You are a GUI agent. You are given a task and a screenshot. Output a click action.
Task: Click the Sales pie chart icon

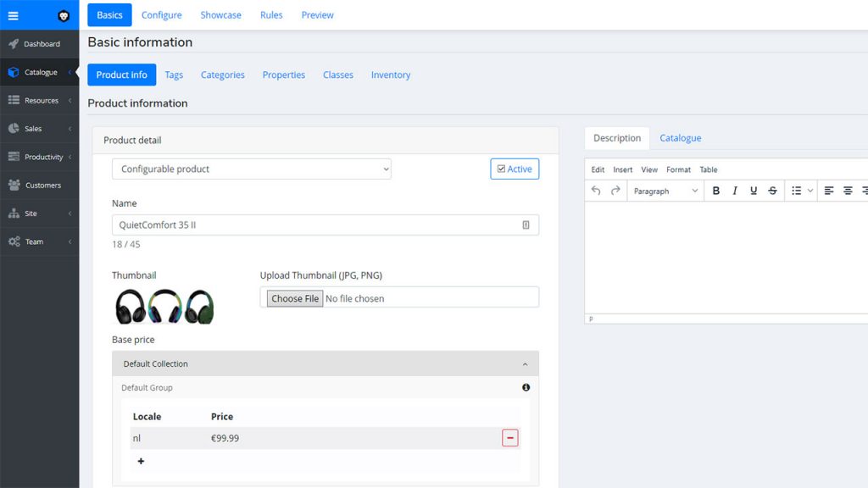tap(12, 128)
